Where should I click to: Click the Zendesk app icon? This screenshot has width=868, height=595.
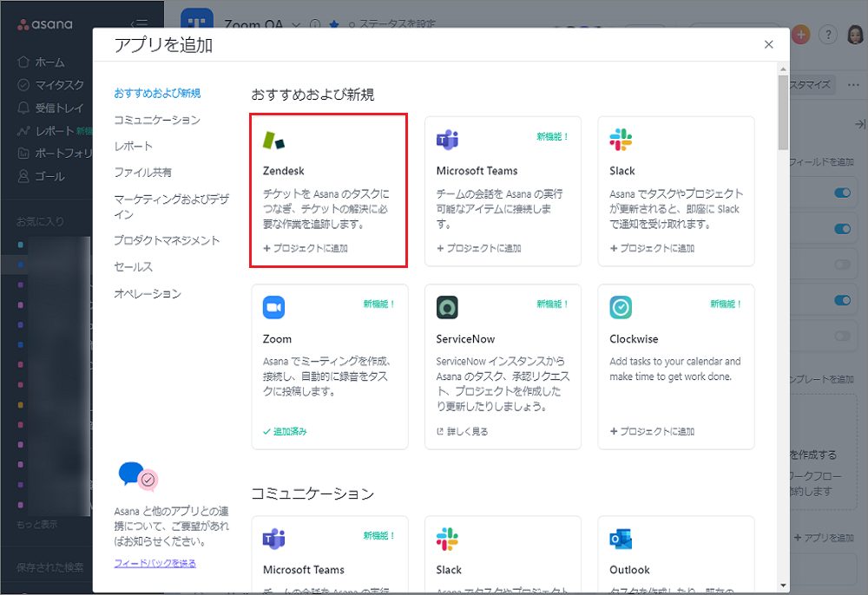(x=273, y=141)
